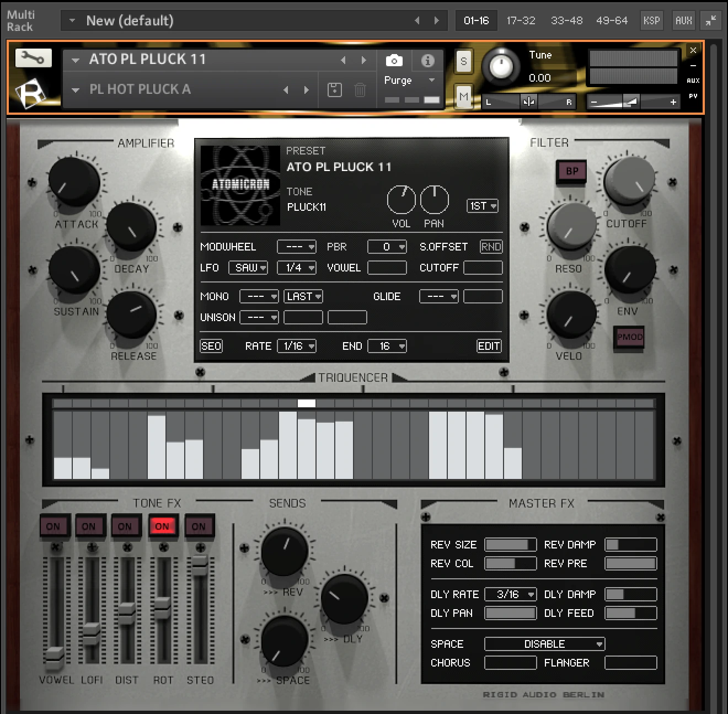Click the Decay knob
Image resolution: width=728 pixels, height=714 pixels.
[131, 227]
